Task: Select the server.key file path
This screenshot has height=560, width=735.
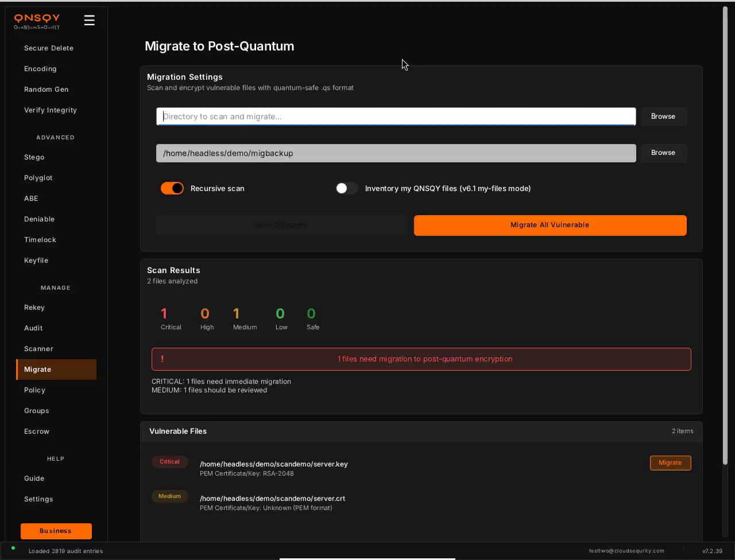Action: [x=274, y=464]
